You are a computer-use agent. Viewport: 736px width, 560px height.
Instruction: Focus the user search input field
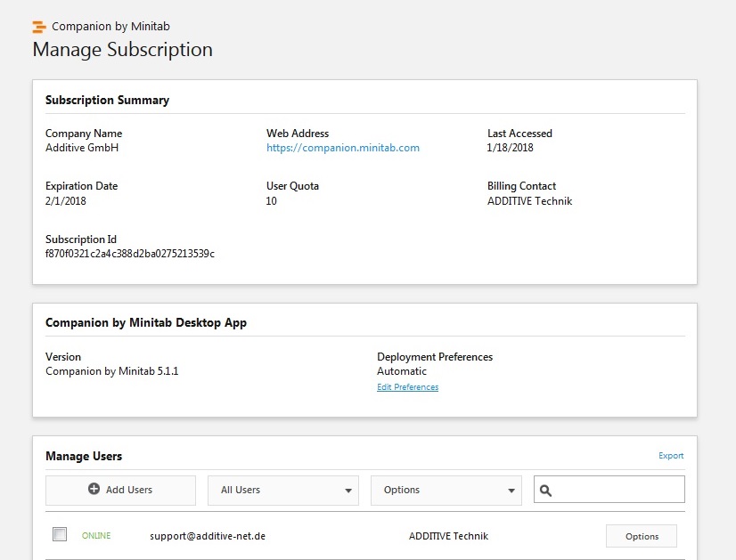pos(609,489)
